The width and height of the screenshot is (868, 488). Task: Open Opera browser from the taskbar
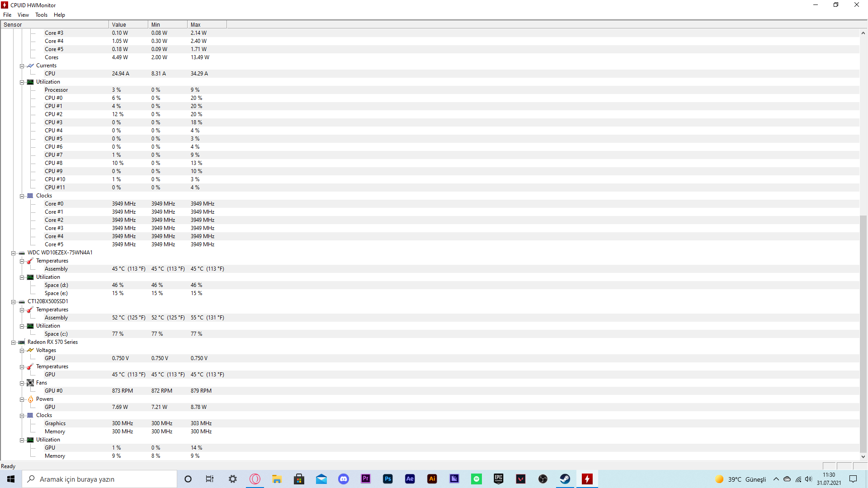[255, 479]
